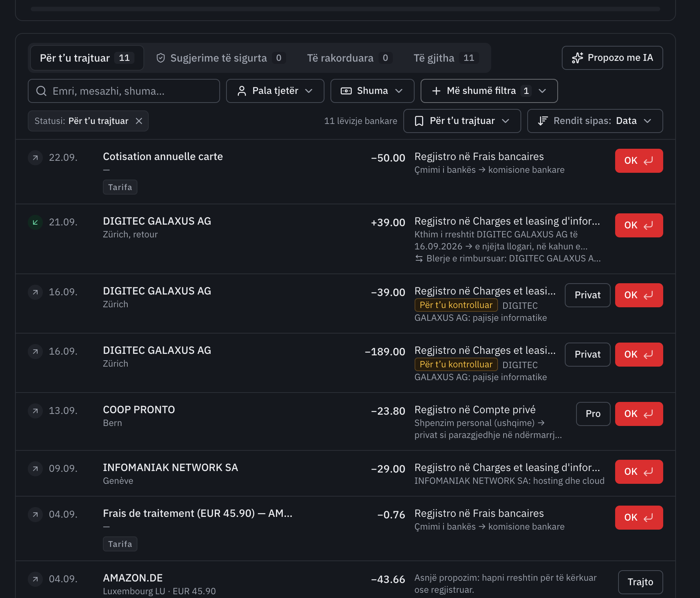Click the outgoing arrow icon for Cotisation annuelle carte
Screen dimensions: 700x598
point(35,158)
